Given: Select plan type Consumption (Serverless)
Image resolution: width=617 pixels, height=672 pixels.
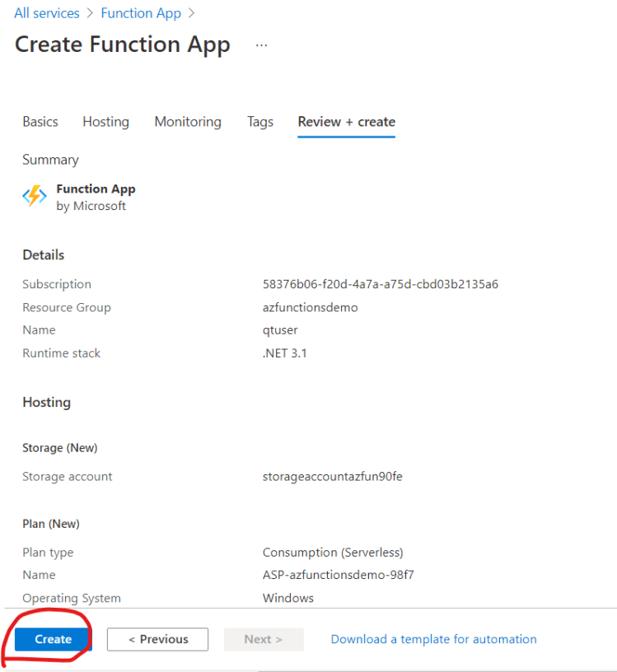Looking at the screenshot, I should [x=333, y=553].
